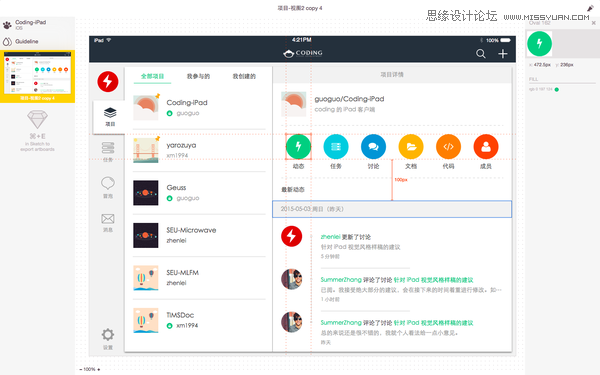Screen dimensions: 600x375
Task: Click the guoguo/Coding-iPad project title
Action: point(349,99)
